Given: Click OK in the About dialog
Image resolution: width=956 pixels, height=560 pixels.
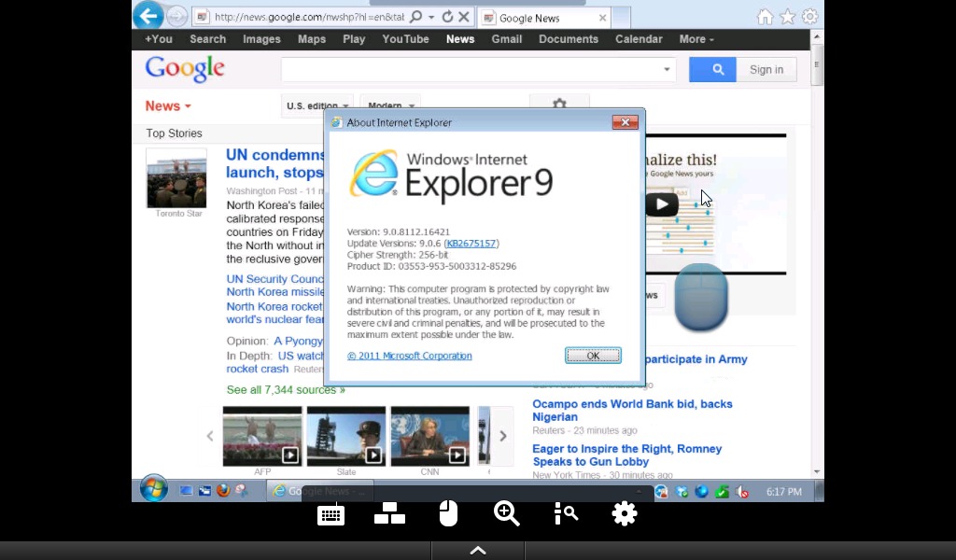Looking at the screenshot, I should click(x=593, y=356).
